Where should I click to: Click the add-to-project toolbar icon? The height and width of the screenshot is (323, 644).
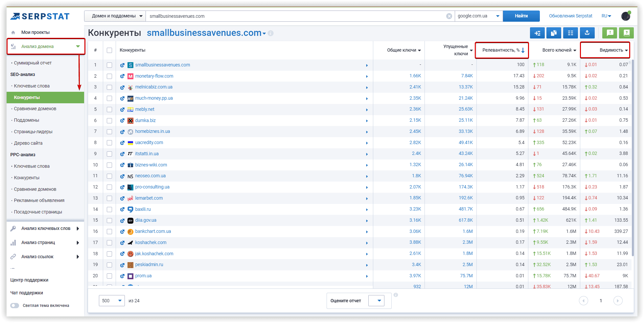pyautogui.click(x=537, y=33)
